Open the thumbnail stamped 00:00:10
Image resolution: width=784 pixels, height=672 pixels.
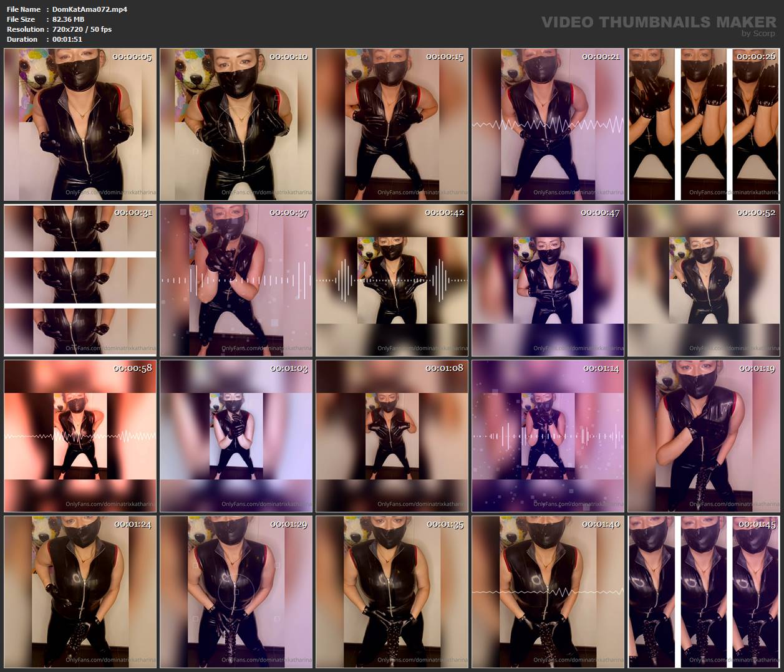click(236, 125)
